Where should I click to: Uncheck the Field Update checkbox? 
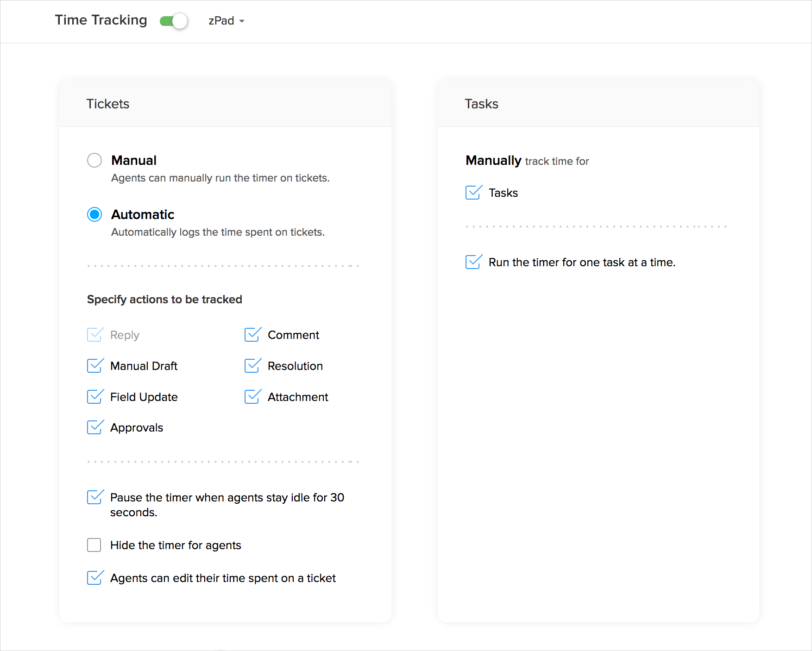(94, 397)
